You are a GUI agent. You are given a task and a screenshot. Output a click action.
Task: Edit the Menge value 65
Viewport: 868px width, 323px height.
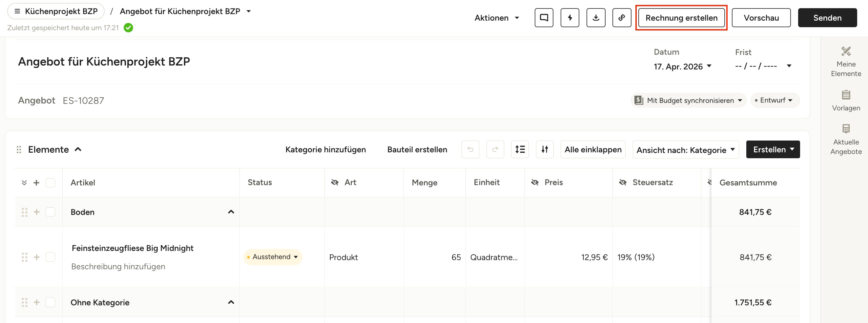click(x=456, y=257)
